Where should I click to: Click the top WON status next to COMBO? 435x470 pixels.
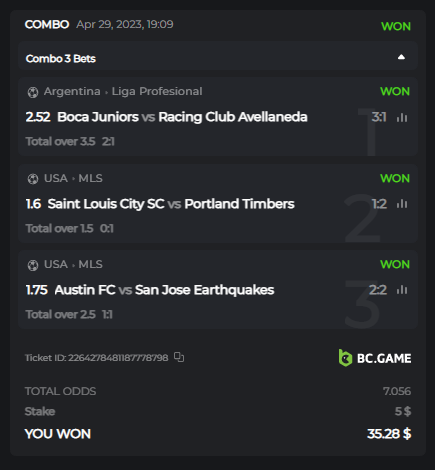point(396,26)
